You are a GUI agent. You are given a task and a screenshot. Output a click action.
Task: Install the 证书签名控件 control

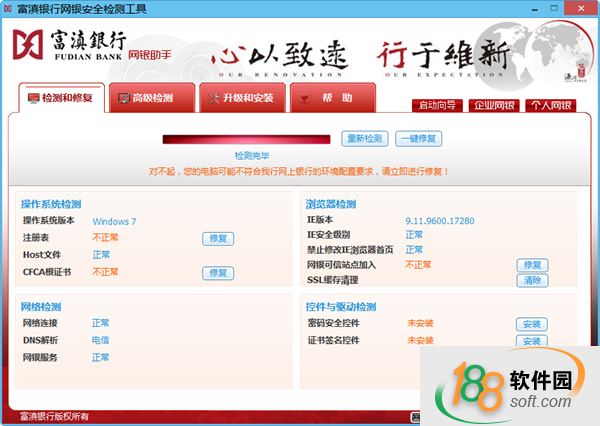[x=532, y=341]
